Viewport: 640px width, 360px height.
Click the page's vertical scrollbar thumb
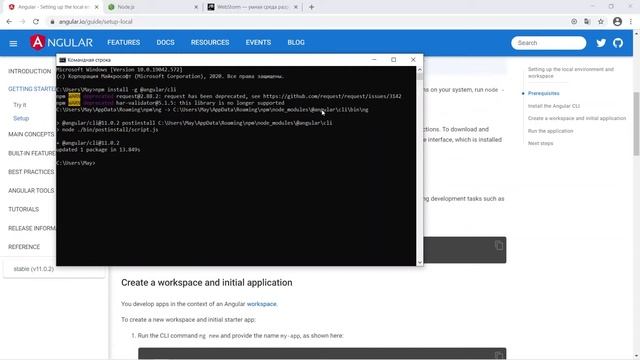636,124
